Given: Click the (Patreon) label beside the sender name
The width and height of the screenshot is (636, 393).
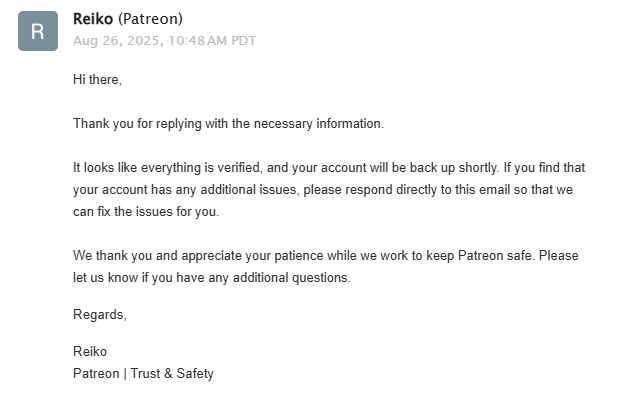Looking at the screenshot, I should click(150, 19).
